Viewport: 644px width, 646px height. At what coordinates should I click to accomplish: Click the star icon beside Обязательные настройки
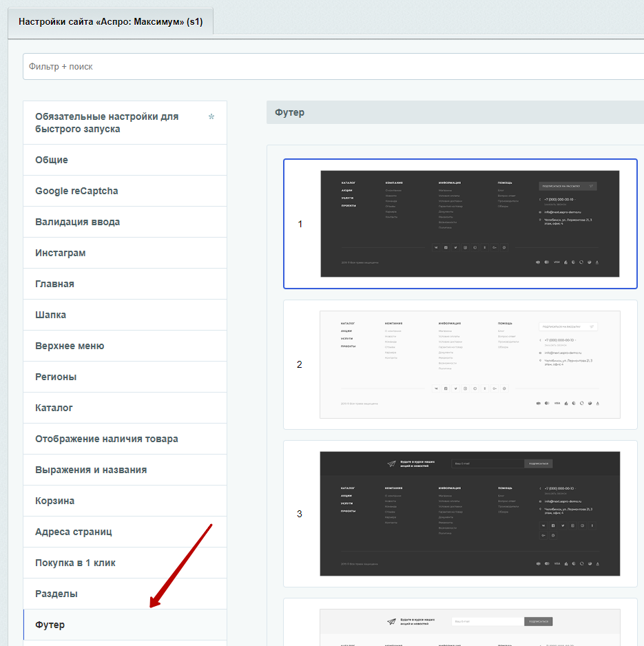tap(211, 116)
